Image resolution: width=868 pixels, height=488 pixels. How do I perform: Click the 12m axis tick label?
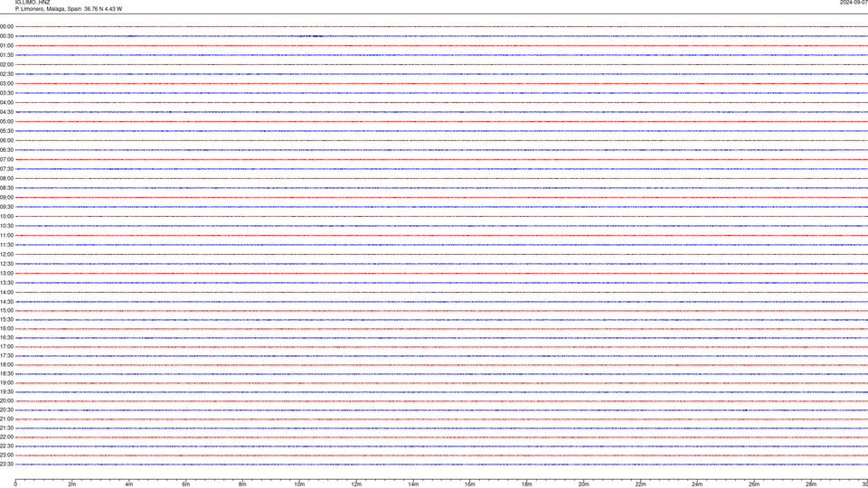point(356,484)
